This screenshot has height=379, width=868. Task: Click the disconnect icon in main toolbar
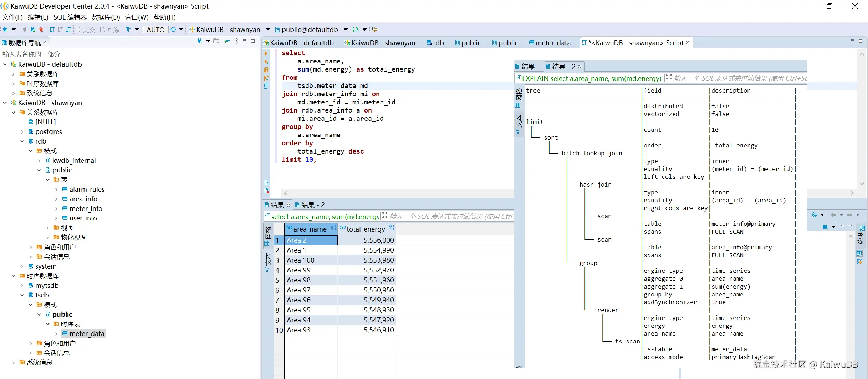coord(41,30)
